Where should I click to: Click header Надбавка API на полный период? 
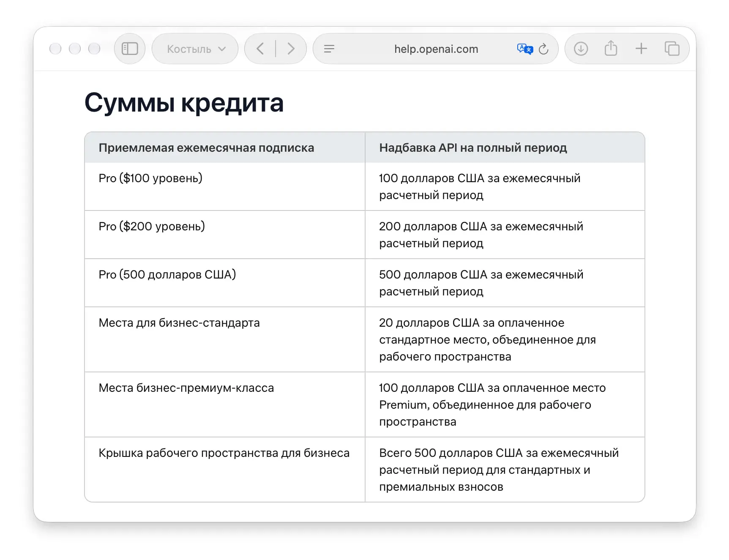pyautogui.click(x=505, y=148)
